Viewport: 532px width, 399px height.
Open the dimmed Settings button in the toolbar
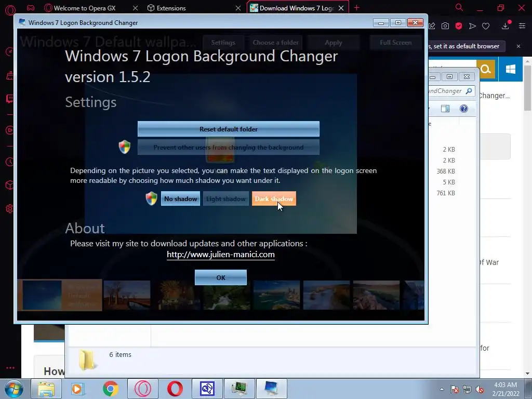[x=223, y=43]
